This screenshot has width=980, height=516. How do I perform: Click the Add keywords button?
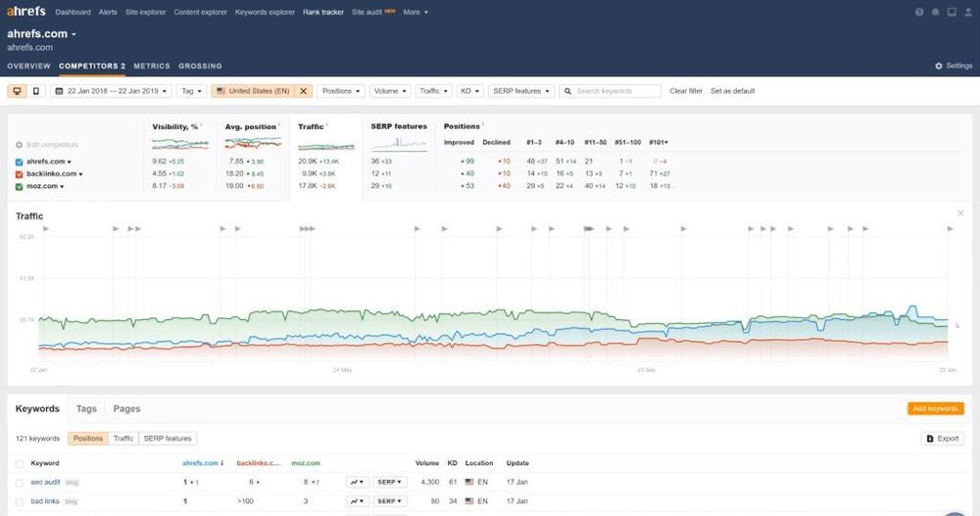[x=935, y=408]
